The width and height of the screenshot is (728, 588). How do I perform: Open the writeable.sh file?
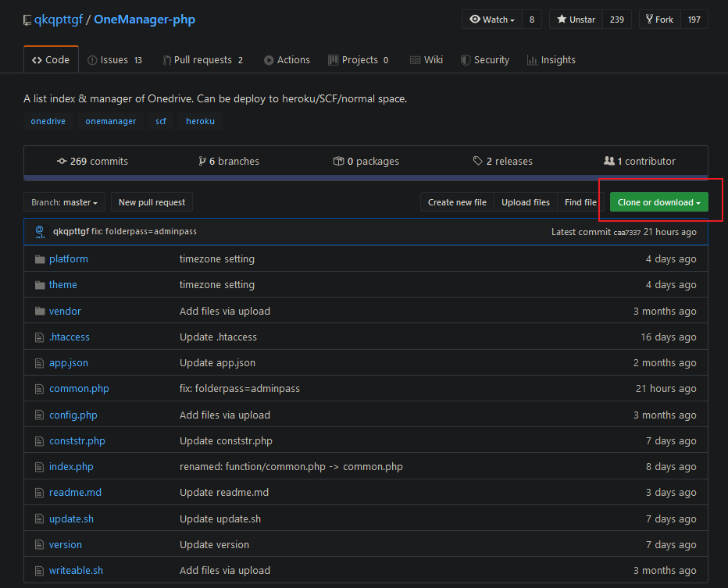pos(76,570)
